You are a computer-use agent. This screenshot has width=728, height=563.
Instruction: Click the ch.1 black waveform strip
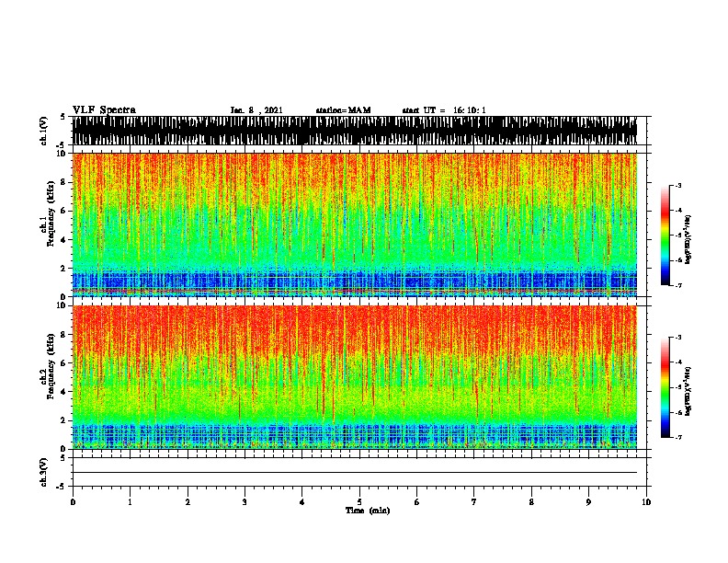tap(355, 131)
